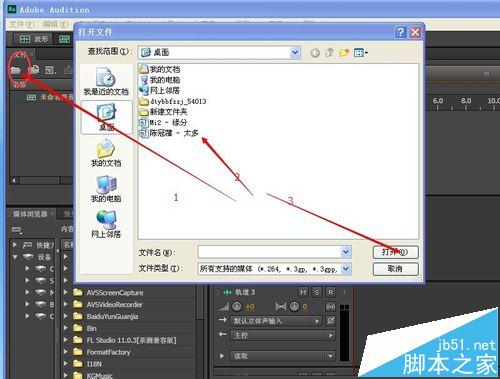Select the 'Mi2 - 缘分' audio file

(x=163, y=122)
